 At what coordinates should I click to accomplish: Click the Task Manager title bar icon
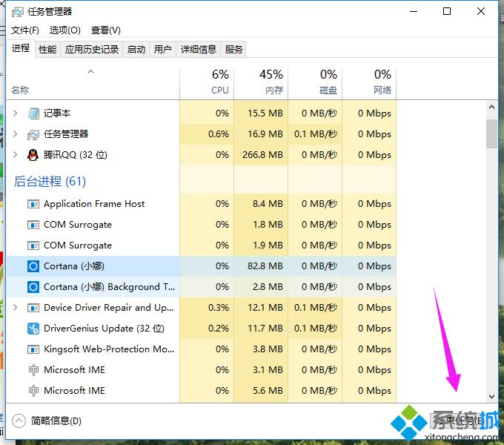click(x=17, y=12)
